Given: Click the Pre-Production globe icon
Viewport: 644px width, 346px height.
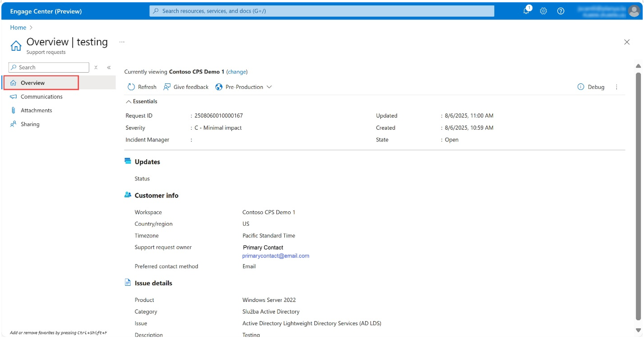Looking at the screenshot, I should point(219,87).
